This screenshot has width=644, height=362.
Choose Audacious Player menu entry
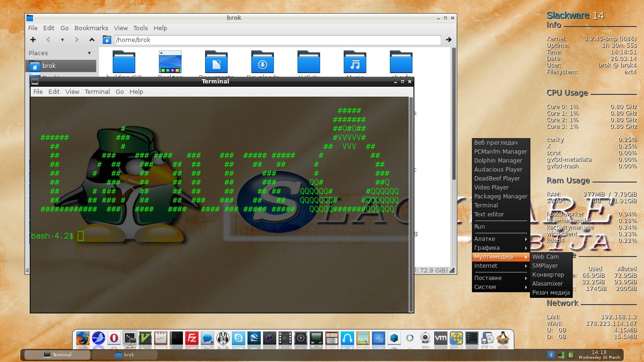501,170
